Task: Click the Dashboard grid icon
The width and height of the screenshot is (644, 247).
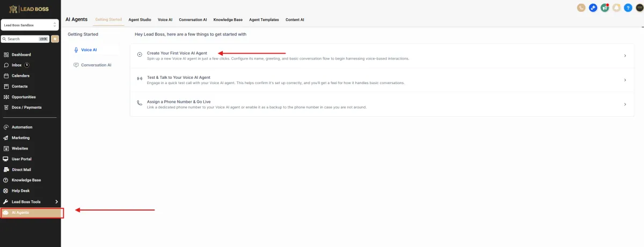Action: 6,55
